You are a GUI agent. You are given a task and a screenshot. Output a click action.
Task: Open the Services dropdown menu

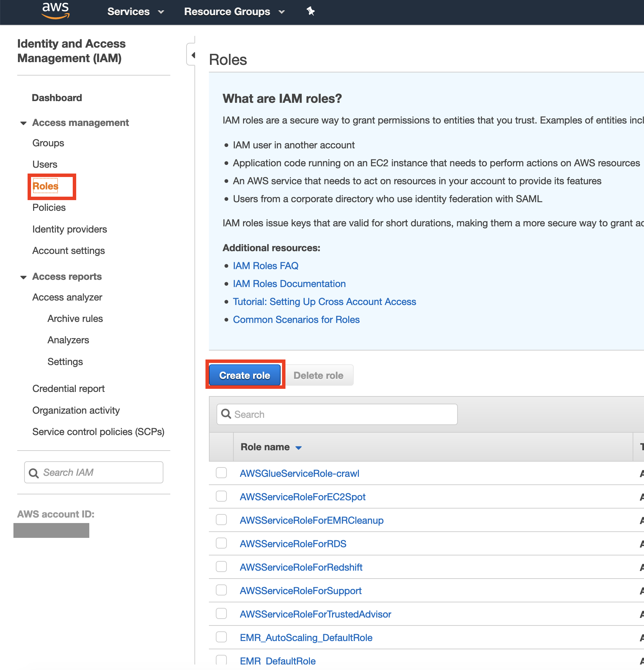pyautogui.click(x=135, y=12)
